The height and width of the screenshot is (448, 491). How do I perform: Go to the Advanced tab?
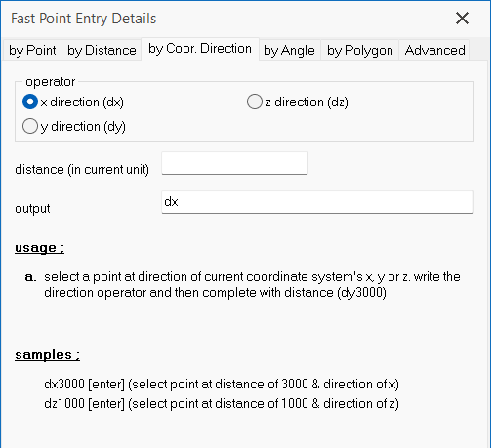tap(434, 50)
